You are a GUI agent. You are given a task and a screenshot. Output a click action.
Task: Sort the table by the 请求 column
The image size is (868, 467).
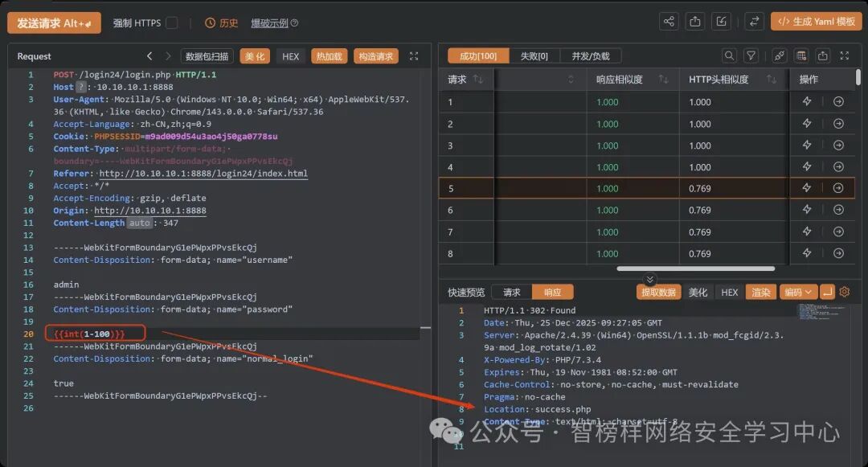(x=478, y=80)
